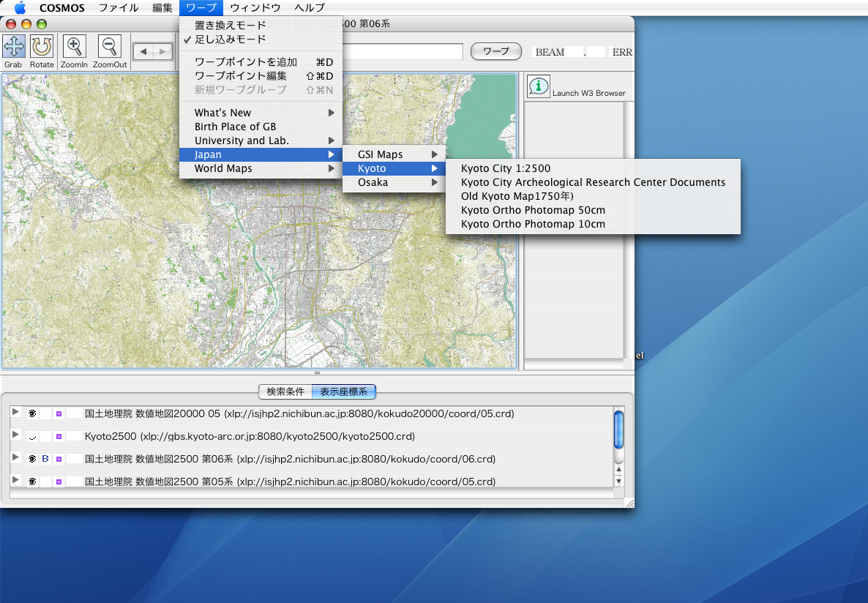Image resolution: width=868 pixels, height=603 pixels.
Task: Click layer list scroll up arrow
Action: click(619, 469)
